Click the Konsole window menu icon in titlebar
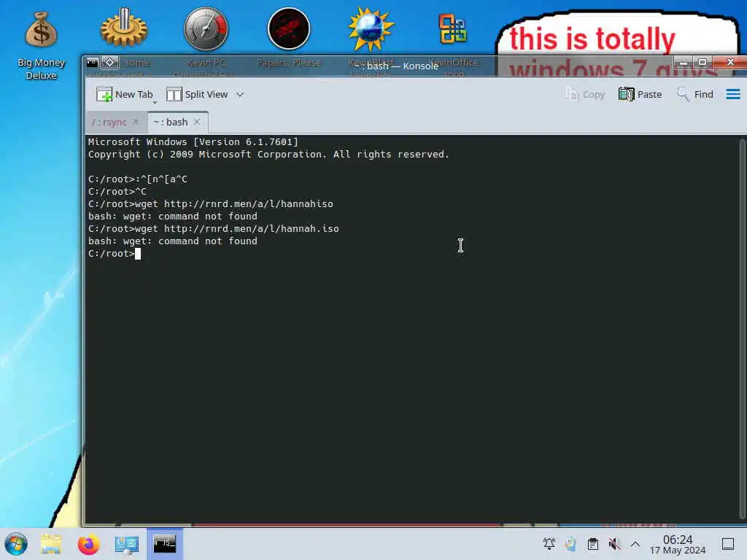This screenshot has height=560, width=747. tap(93, 63)
